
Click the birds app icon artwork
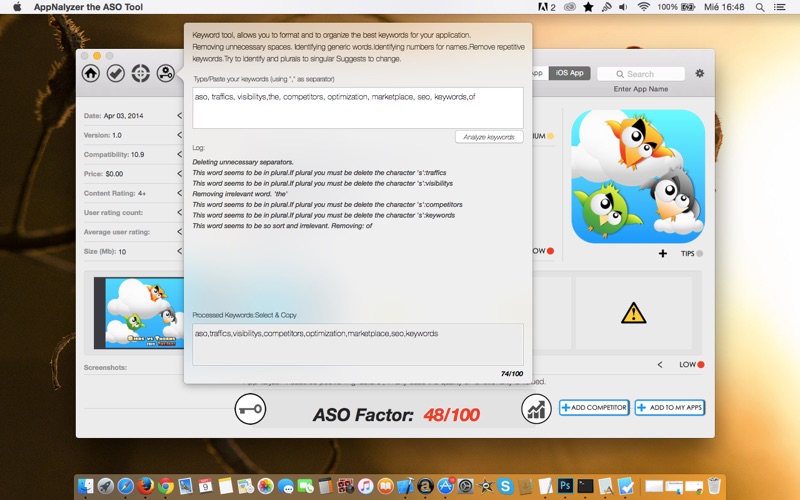coord(638,177)
